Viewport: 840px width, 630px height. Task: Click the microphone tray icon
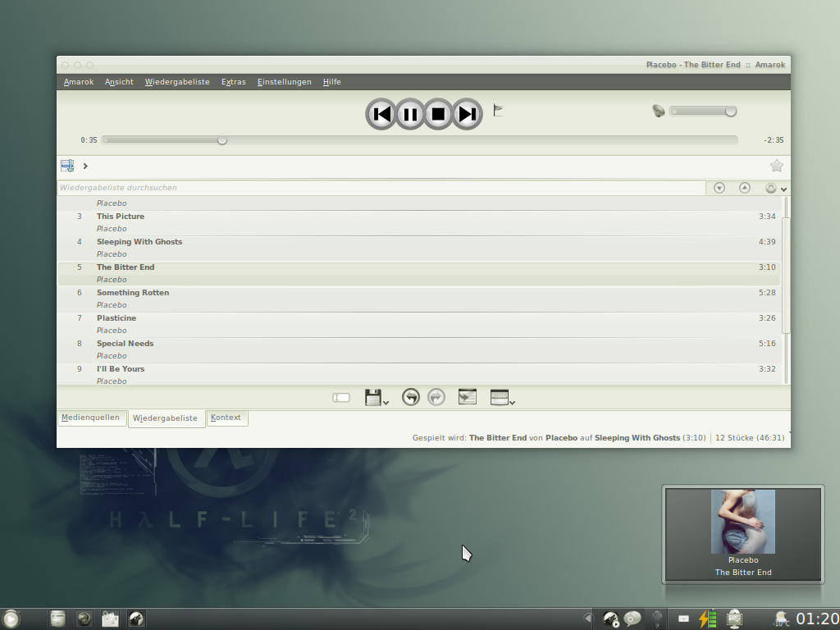point(657,619)
